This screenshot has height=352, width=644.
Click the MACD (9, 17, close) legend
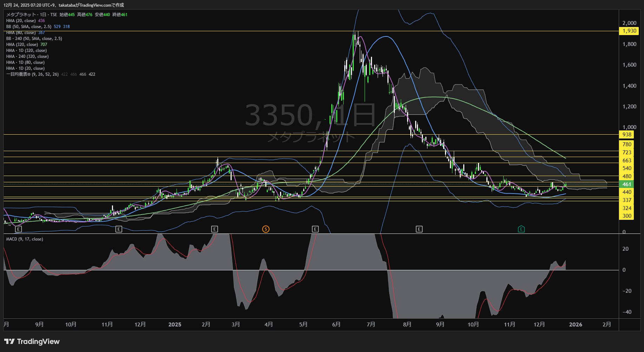(25, 239)
